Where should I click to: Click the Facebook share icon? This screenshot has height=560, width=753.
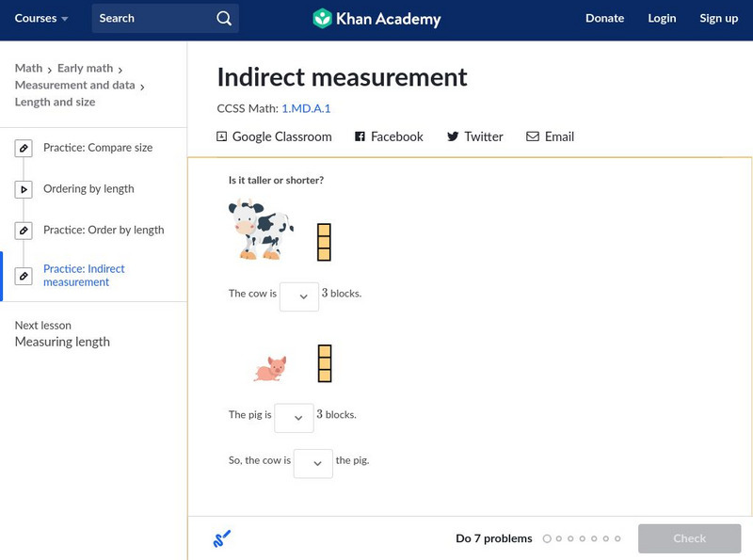(360, 136)
